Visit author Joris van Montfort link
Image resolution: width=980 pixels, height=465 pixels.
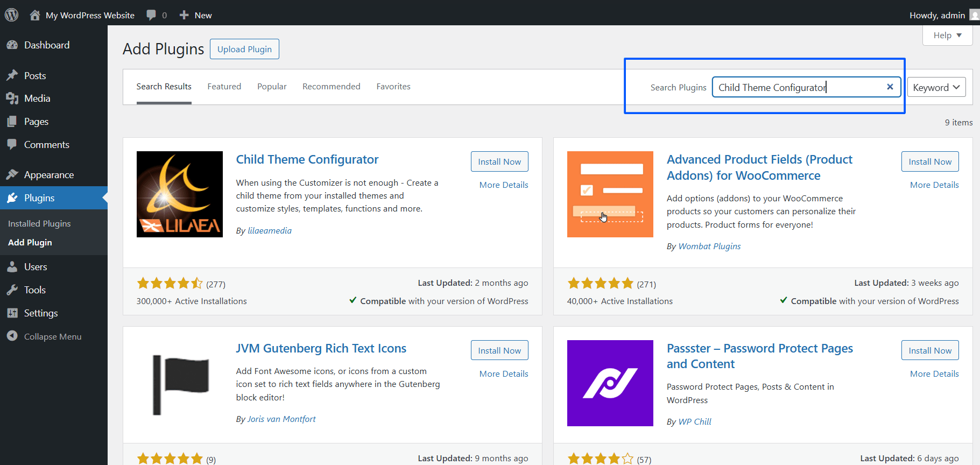(x=281, y=419)
